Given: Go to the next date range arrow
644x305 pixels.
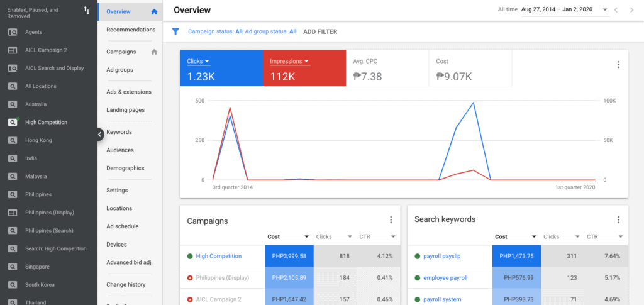Looking at the screenshot, I should (633, 10).
